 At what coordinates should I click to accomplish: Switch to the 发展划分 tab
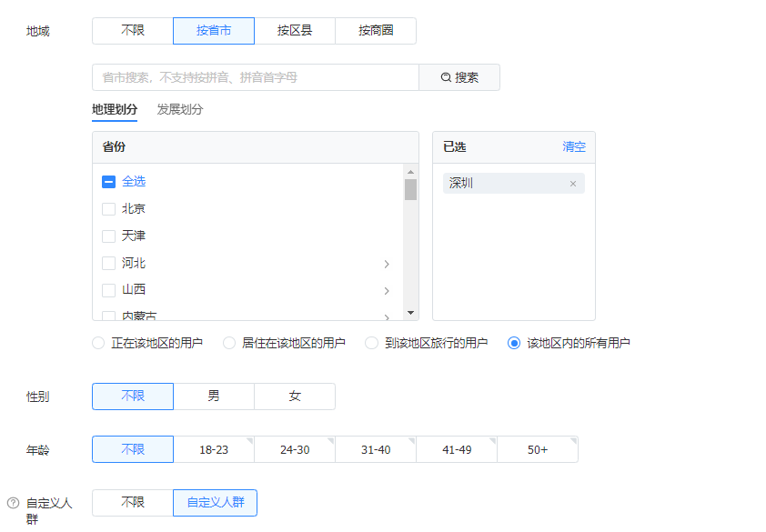[180, 110]
